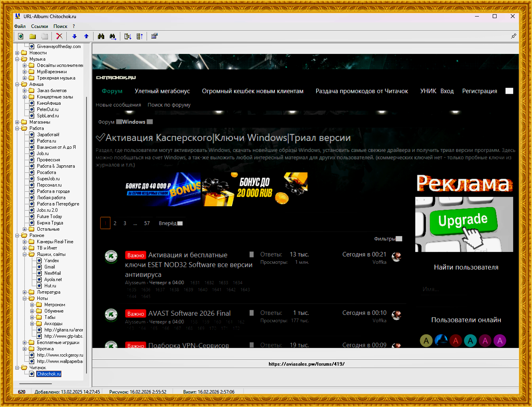Screen dimensions: 532x407
Task: Open the properties toolbar icon
Action: coord(155,36)
